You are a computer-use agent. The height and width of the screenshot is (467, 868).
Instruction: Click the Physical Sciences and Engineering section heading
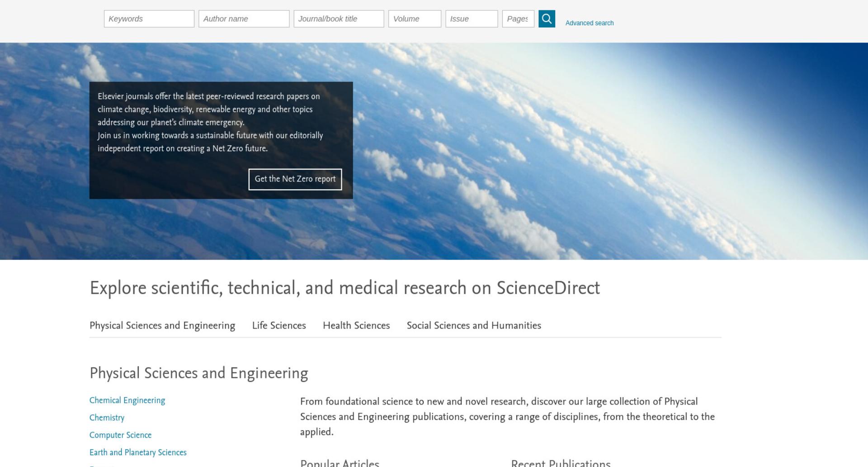point(199,373)
